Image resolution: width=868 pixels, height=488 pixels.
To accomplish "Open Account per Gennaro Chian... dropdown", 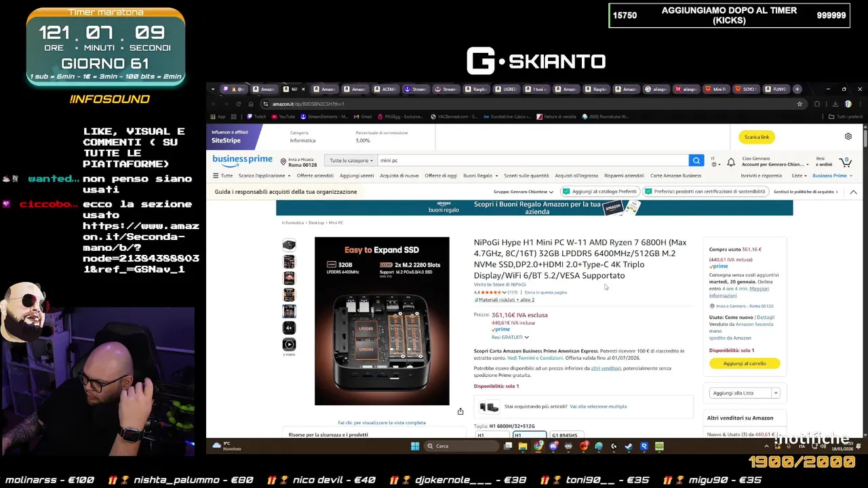I will click(775, 165).
